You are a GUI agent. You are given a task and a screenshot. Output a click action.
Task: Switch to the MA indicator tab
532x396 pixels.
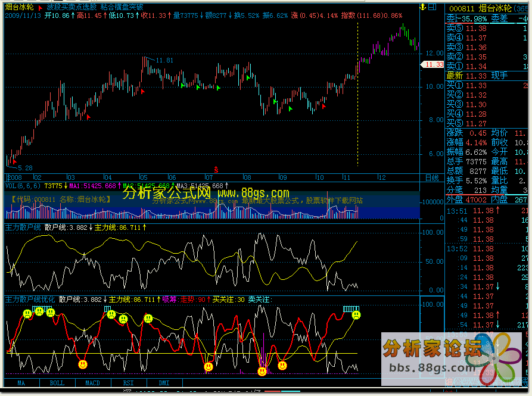click(x=21, y=382)
